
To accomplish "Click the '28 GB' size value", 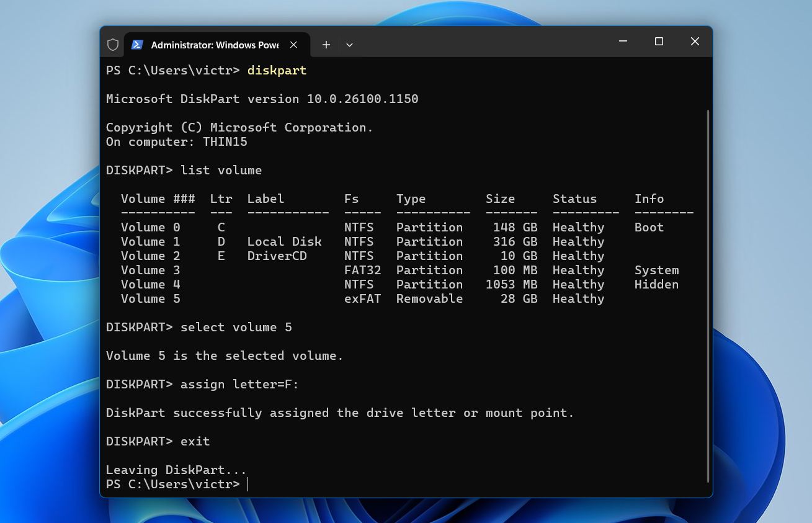I will pyautogui.click(x=519, y=298).
